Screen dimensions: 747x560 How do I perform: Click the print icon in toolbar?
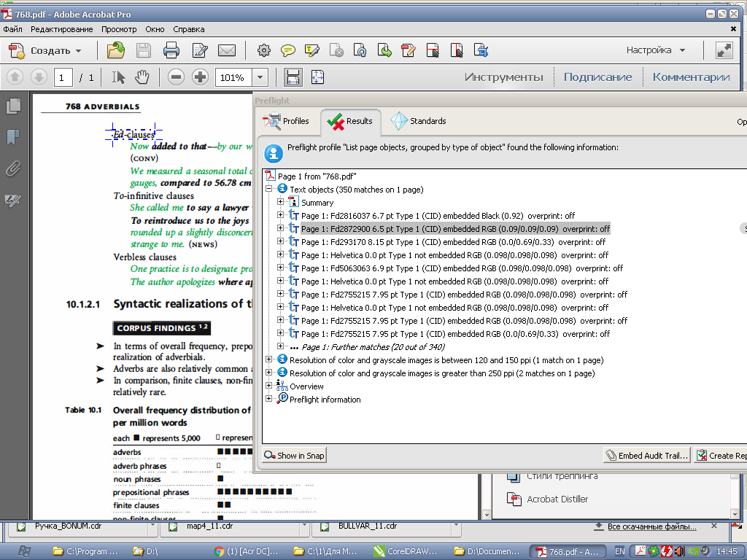click(x=171, y=50)
